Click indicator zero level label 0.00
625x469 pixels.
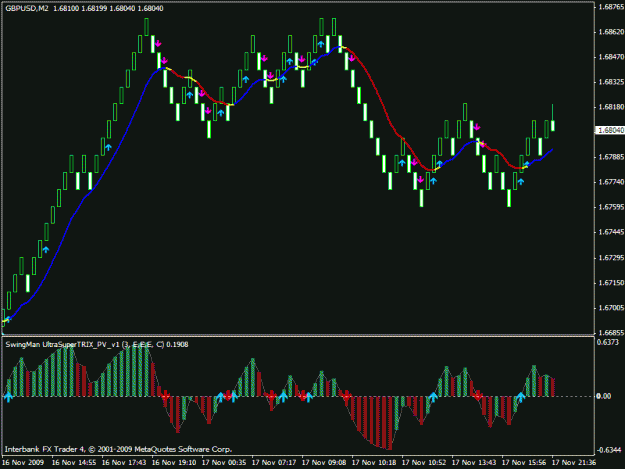pyautogui.click(x=603, y=396)
